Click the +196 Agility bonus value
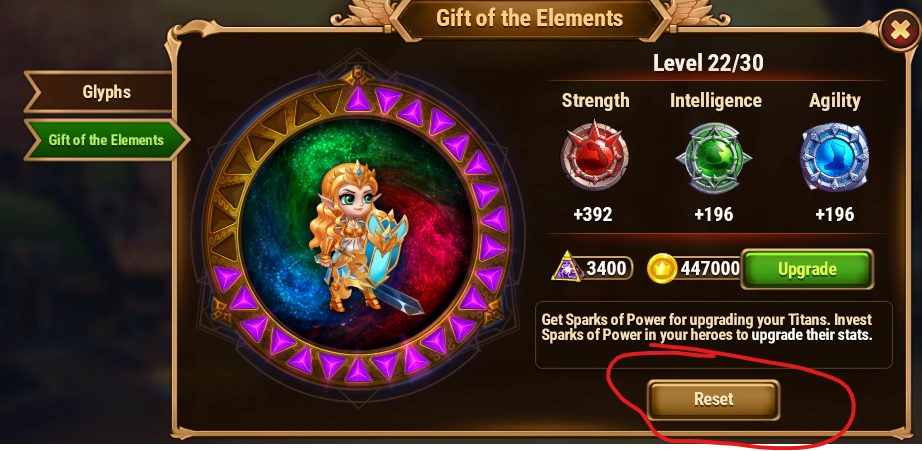The width and height of the screenshot is (922, 451). (834, 214)
